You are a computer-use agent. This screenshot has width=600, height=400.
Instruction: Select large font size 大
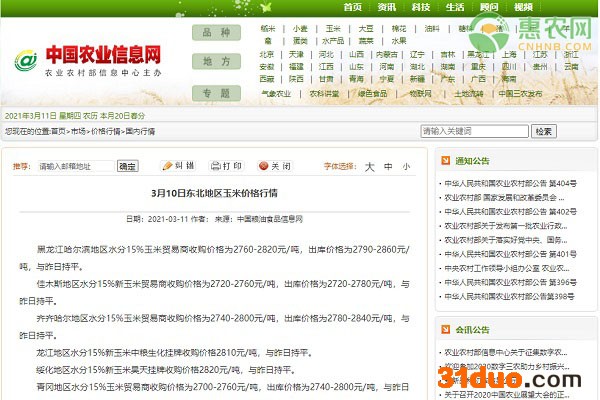[x=370, y=167]
